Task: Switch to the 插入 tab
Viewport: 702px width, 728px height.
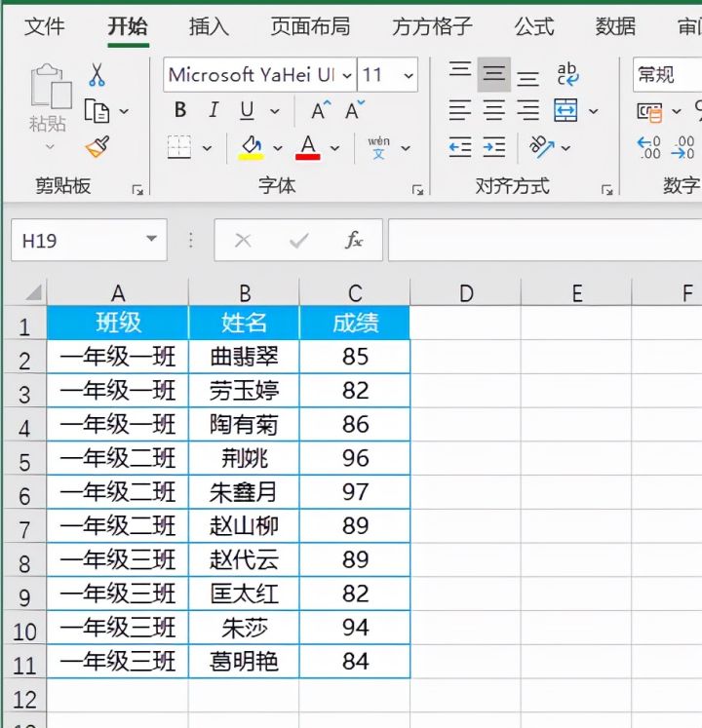Action: (x=209, y=26)
